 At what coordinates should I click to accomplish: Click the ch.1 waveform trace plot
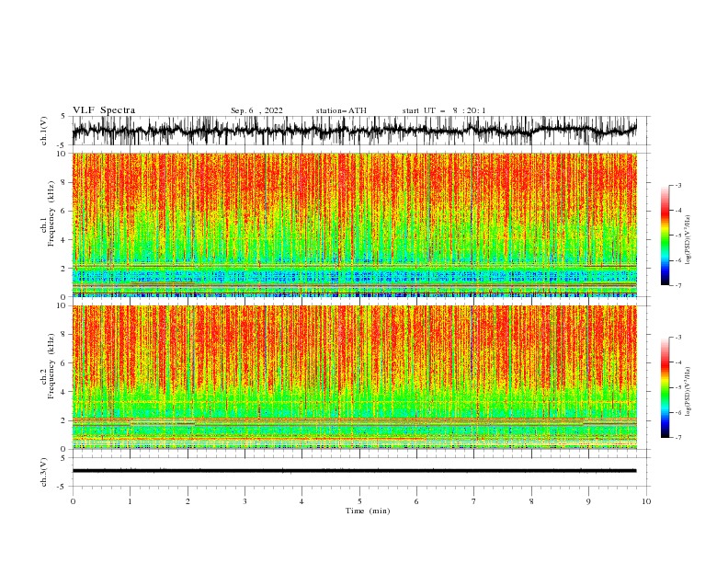click(355, 131)
